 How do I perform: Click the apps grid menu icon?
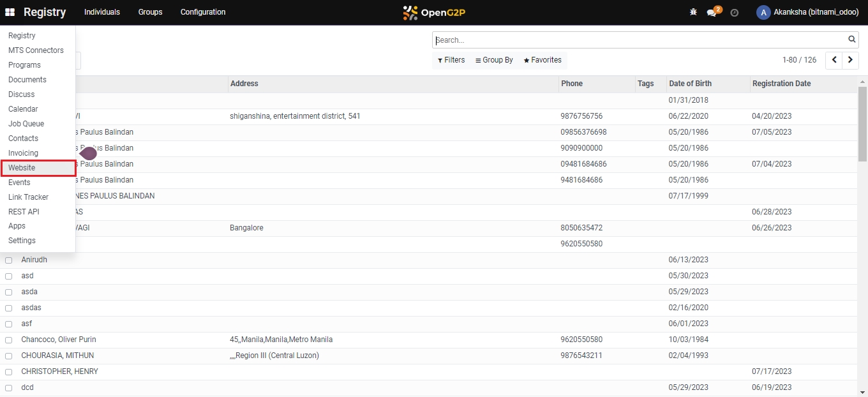click(10, 12)
